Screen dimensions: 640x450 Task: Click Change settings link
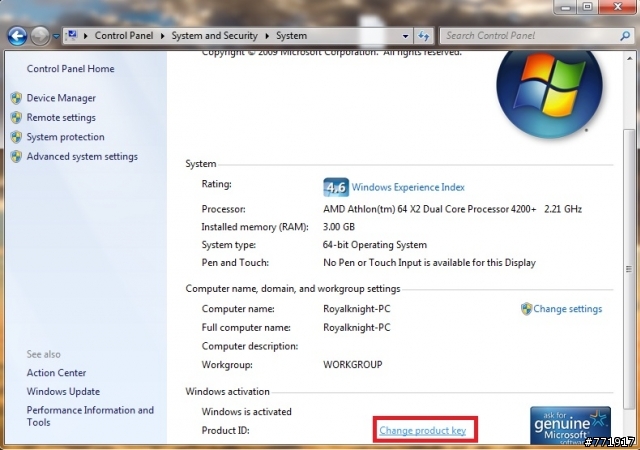pos(568,309)
